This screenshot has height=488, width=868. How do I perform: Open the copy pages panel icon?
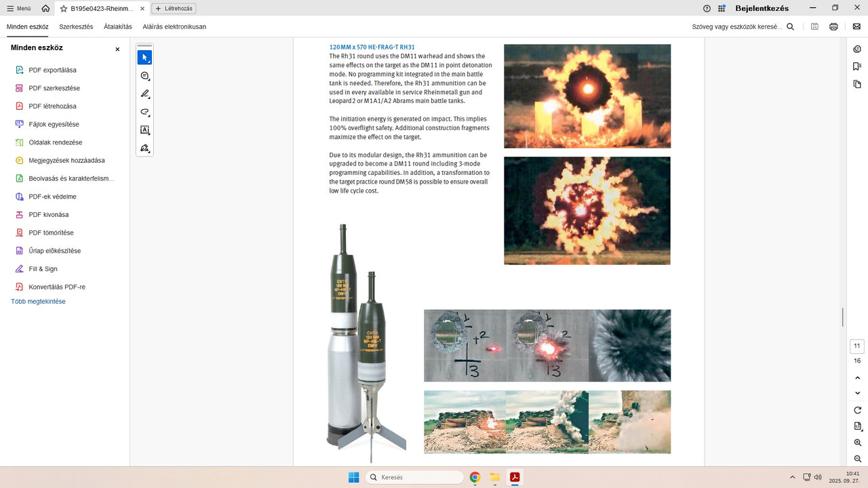[857, 84]
